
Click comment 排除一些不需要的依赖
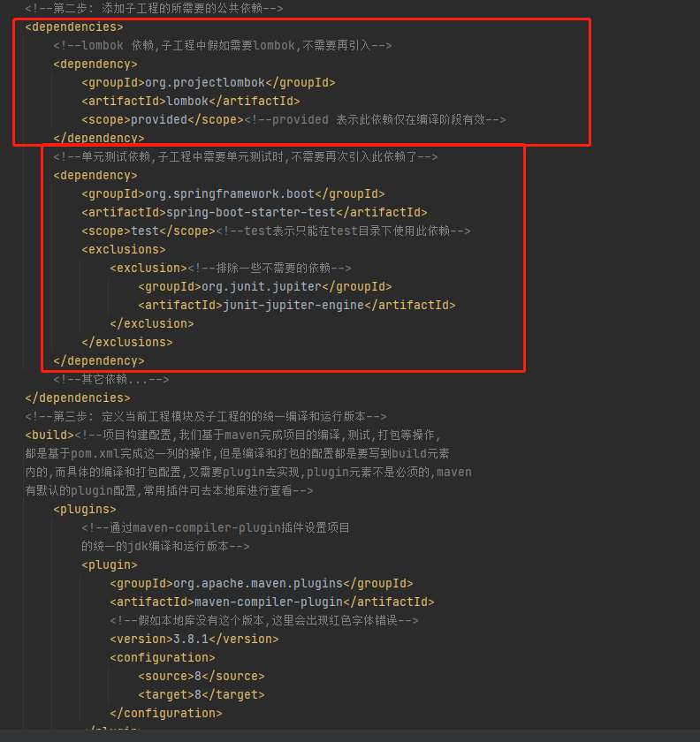point(269,268)
